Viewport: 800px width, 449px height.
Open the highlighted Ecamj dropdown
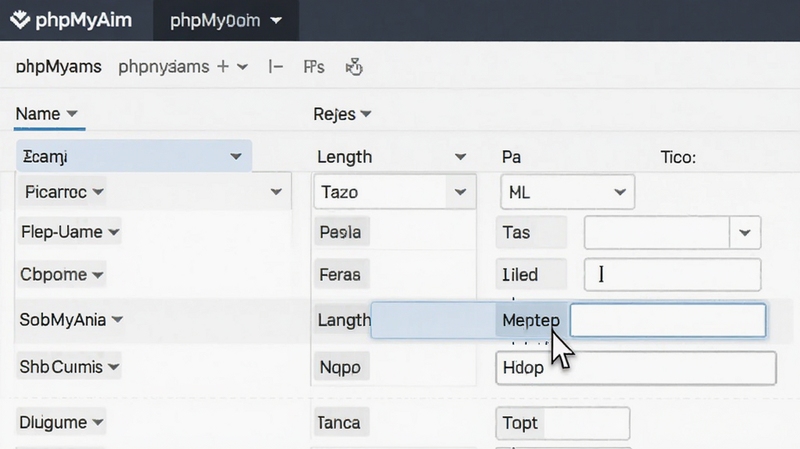134,156
